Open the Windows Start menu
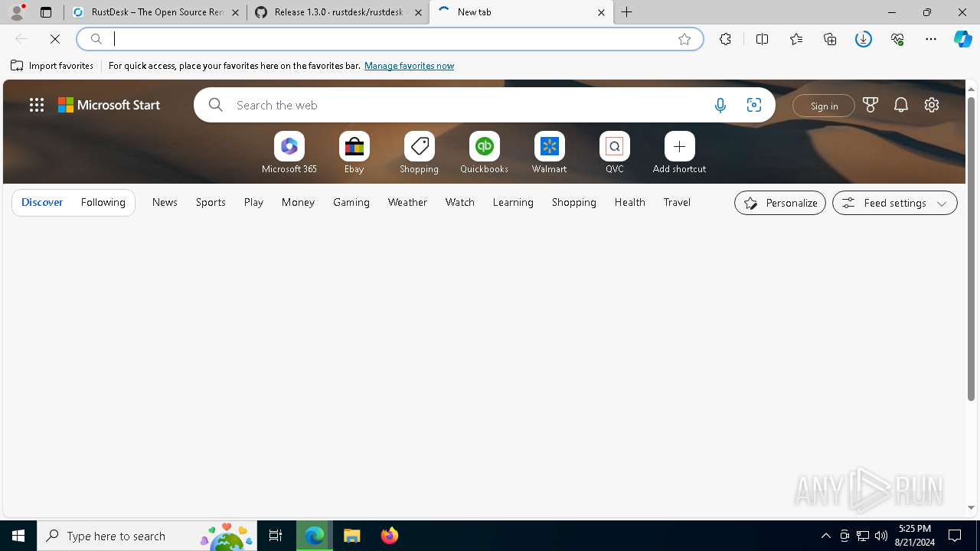Screen dimensions: 980x551 [x=18, y=536]
